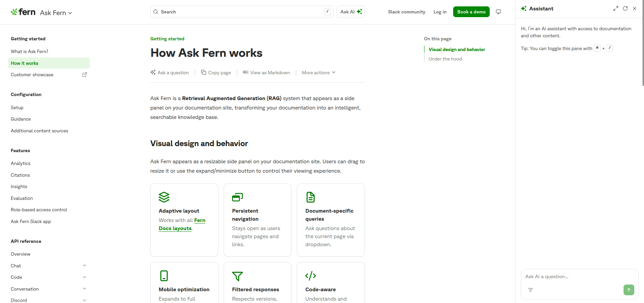Open the Slack community link
The height and width of the screenshot is (303, 644).
click(x=407, y=12)
